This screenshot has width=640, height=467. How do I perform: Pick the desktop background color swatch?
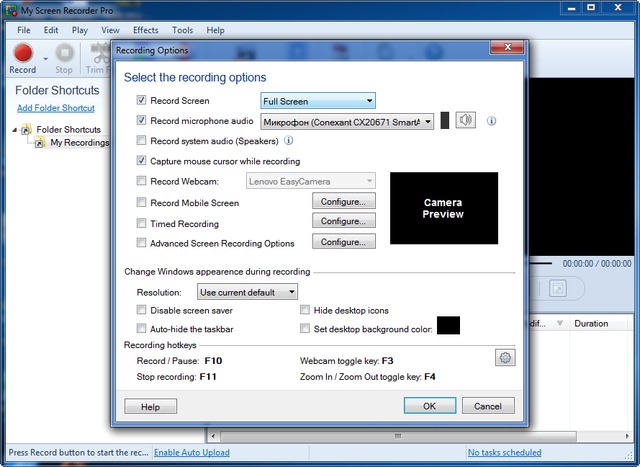click(448, 326)
